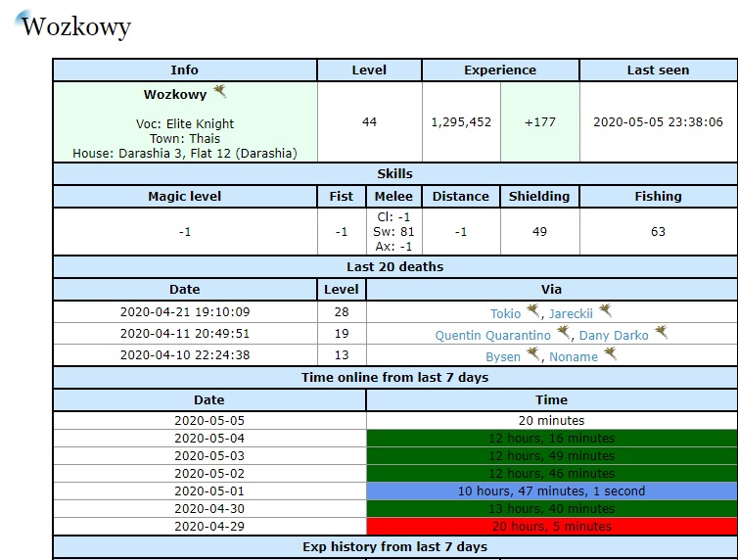Screen dimensions: 738x560
Task: Click the icon next to Wozkowy's name
Action: point(220,92)
